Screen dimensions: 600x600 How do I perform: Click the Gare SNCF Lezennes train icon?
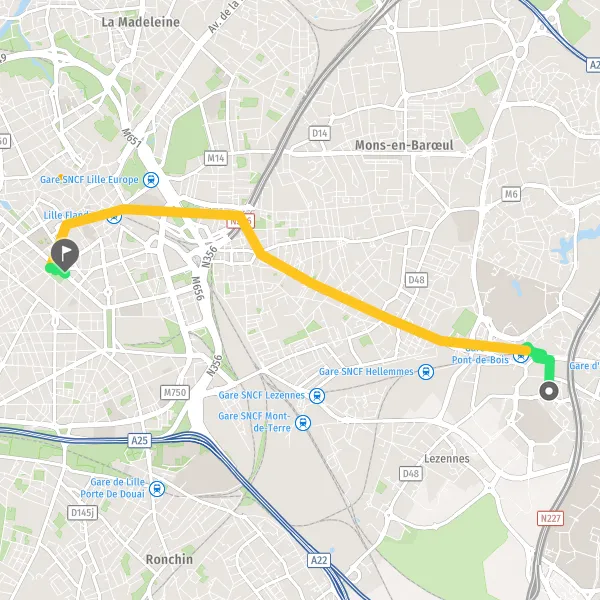317,396
